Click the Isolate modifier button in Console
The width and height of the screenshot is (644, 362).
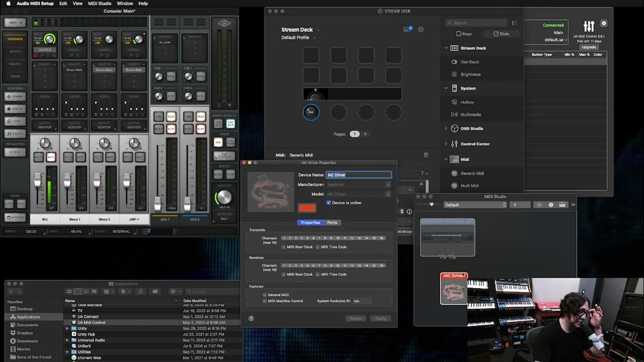tap(15, 133)
